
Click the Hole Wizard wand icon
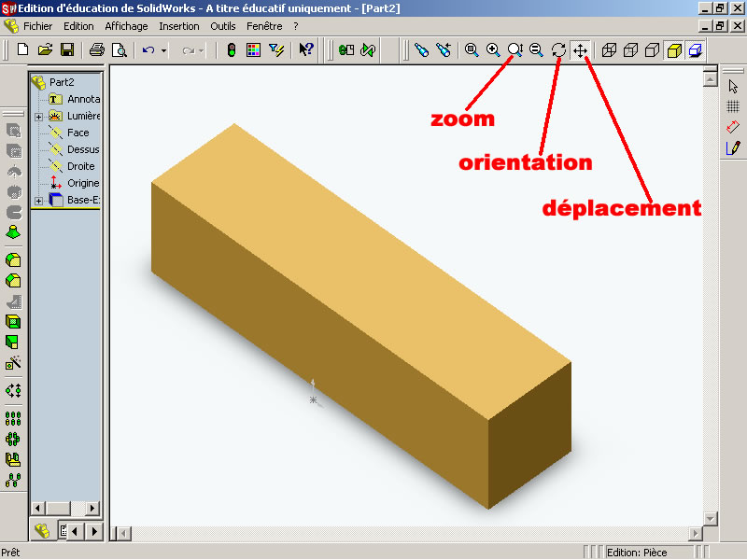13,363
